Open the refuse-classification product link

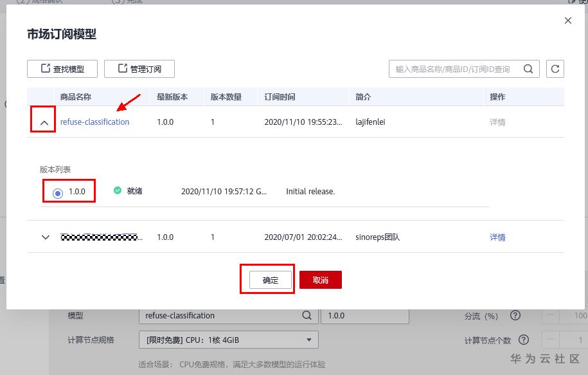click(x=94, y=122)
